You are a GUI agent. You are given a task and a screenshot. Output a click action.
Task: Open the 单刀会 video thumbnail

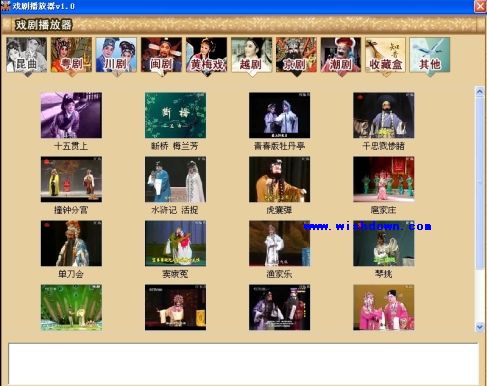pyautogui.click(x=71, y=243)
